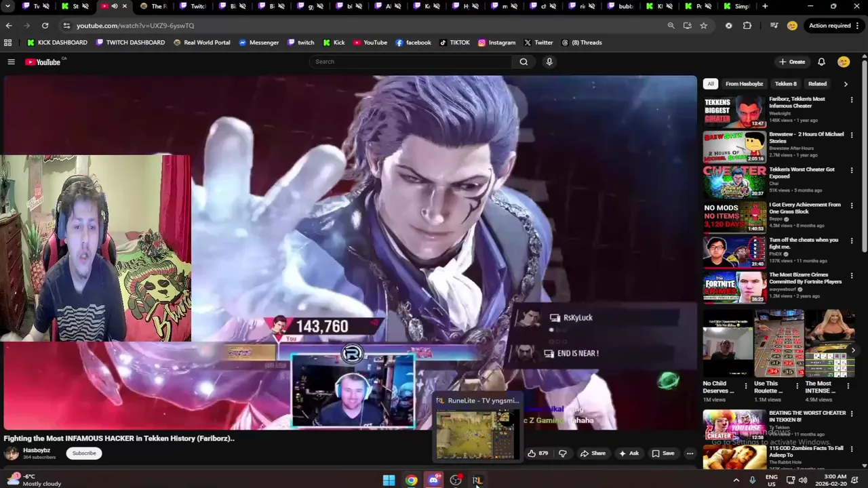Select the From Hasboybz filter chip

point(744,84)
